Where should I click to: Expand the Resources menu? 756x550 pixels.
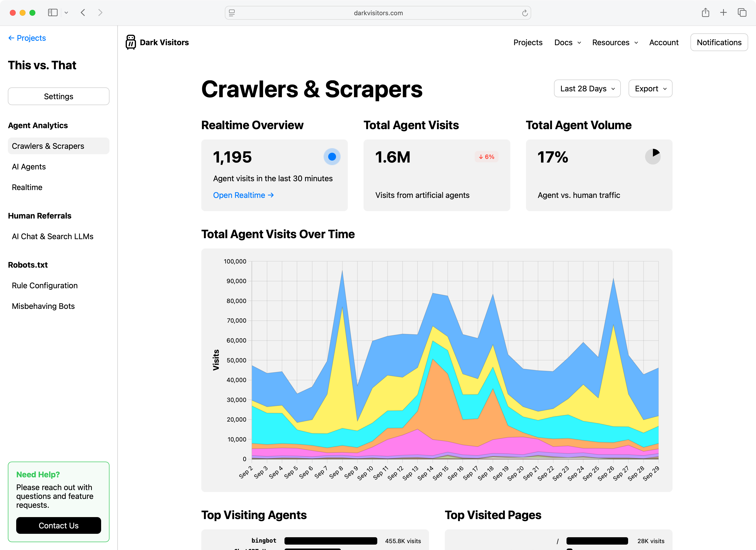coord(614,42)
